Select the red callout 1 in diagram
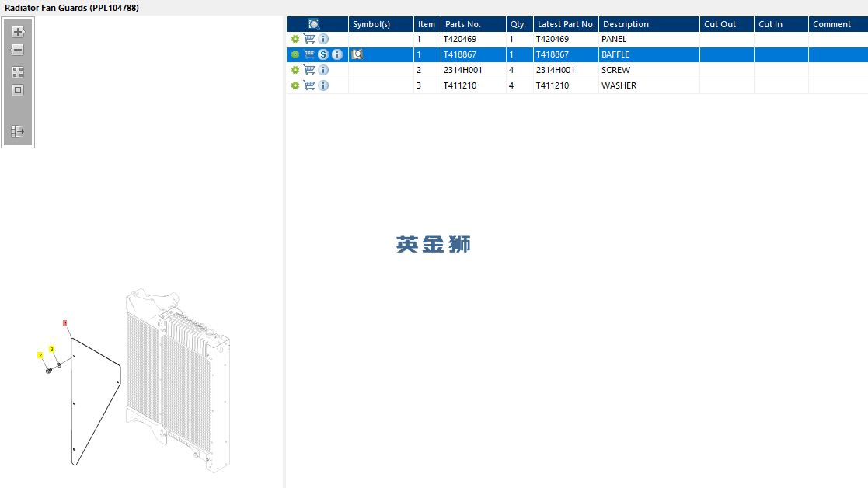Image resolution: width=868 pixels, height=488 pixels. (64, 323)
